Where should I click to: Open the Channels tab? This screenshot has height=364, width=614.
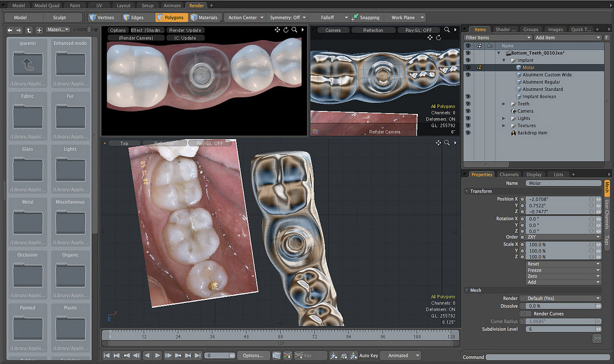[x=508, y=175]
